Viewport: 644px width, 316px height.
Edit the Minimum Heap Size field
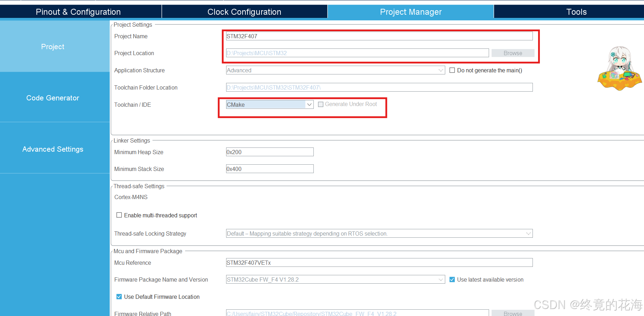tap(270, 152)
